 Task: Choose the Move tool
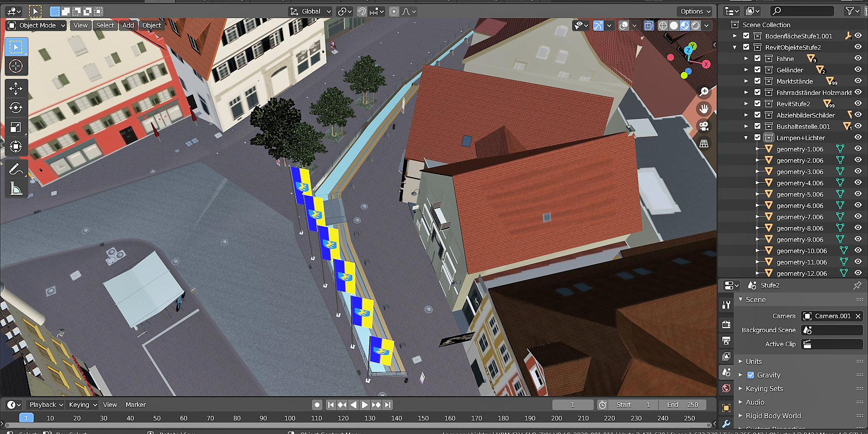[16, 89]
